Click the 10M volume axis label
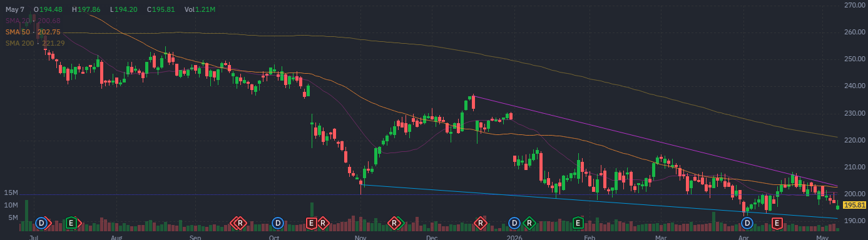Viewport: 868px width, 240px height. [x=11, y=205]
